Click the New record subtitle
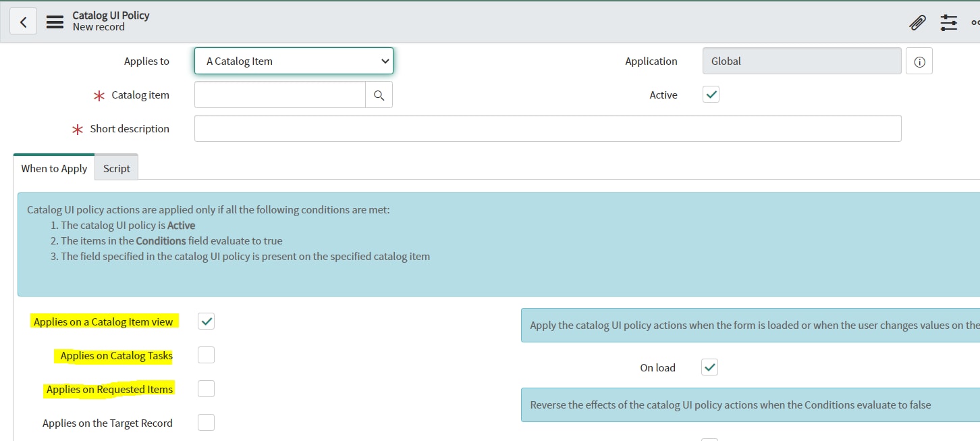The image size is (980, 441). (99, 27)
